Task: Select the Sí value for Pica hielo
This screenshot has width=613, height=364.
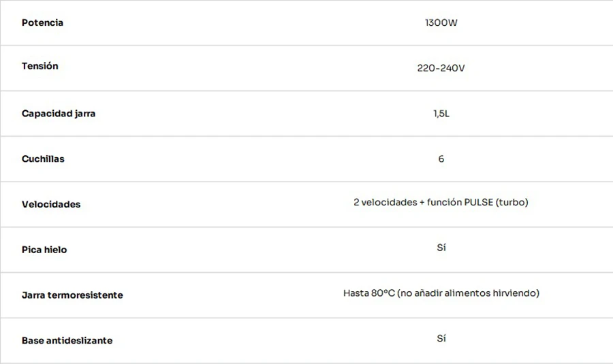Action: click(x=441, y=248)
